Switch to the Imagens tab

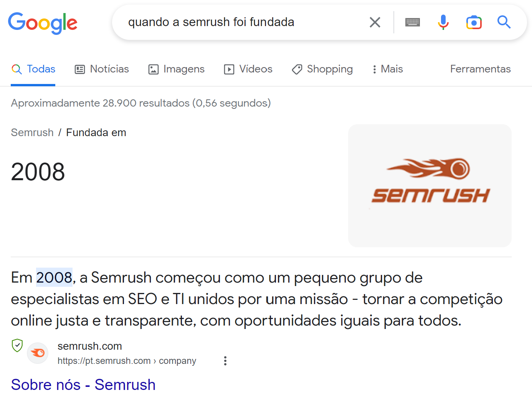(x=177, y=69)
